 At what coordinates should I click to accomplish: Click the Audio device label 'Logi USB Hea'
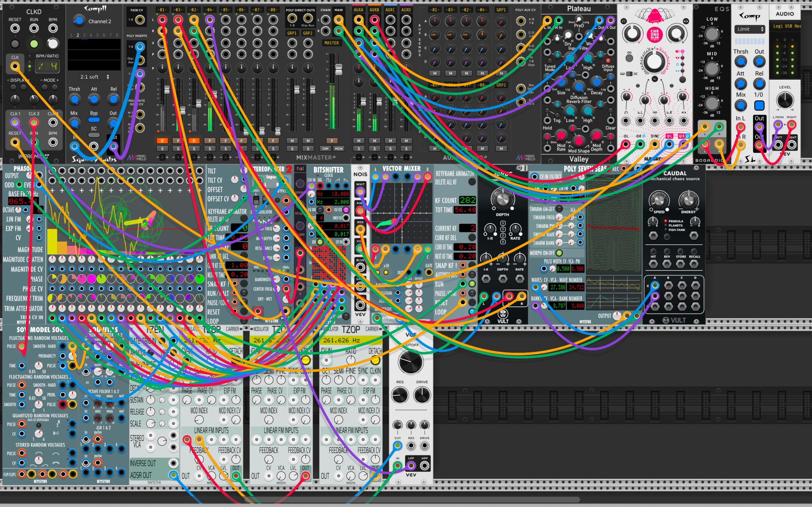(786, 26)
